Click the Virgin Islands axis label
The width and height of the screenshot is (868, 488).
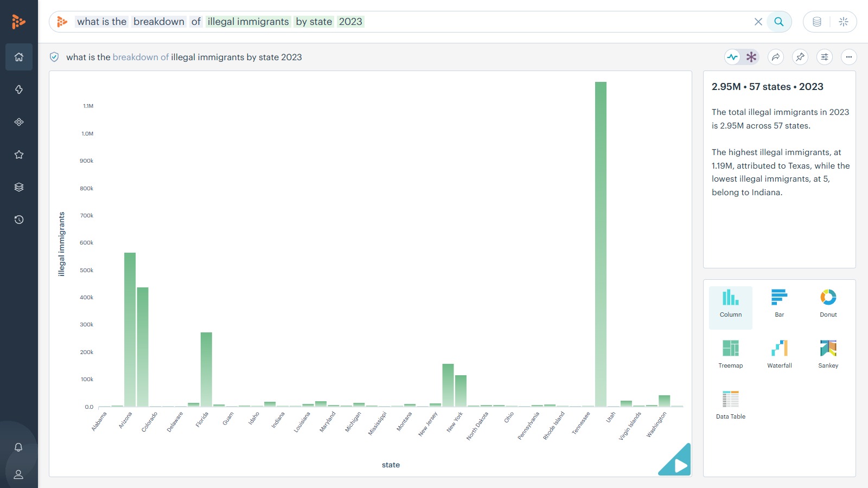click(x=630, y=426)
